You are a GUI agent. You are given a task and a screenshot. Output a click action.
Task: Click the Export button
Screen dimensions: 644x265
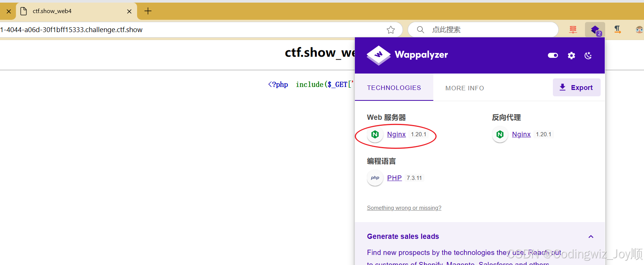576,87
